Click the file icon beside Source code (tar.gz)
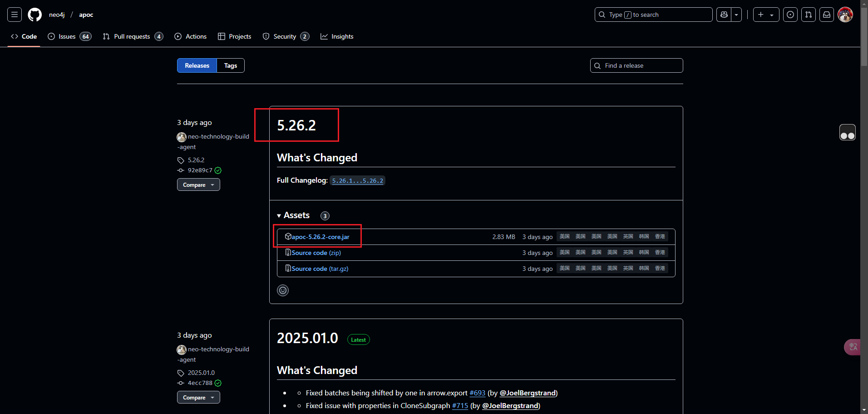The width and height of the screenshot is (868, 414). pos(288,268)
